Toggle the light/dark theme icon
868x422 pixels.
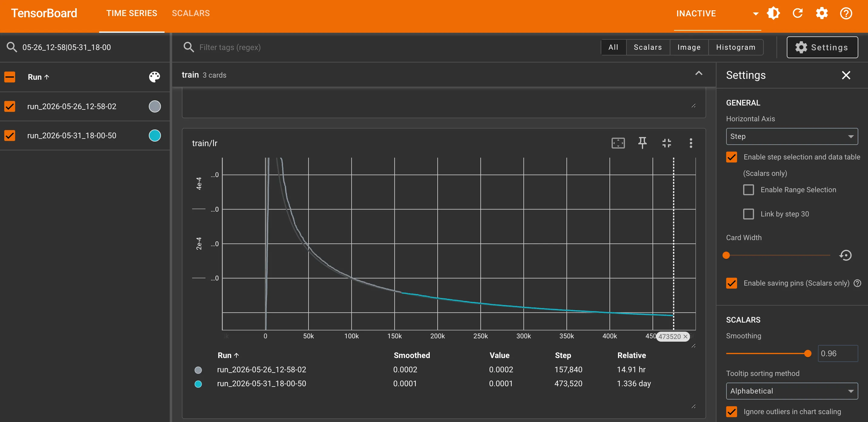tap(773, 13)
